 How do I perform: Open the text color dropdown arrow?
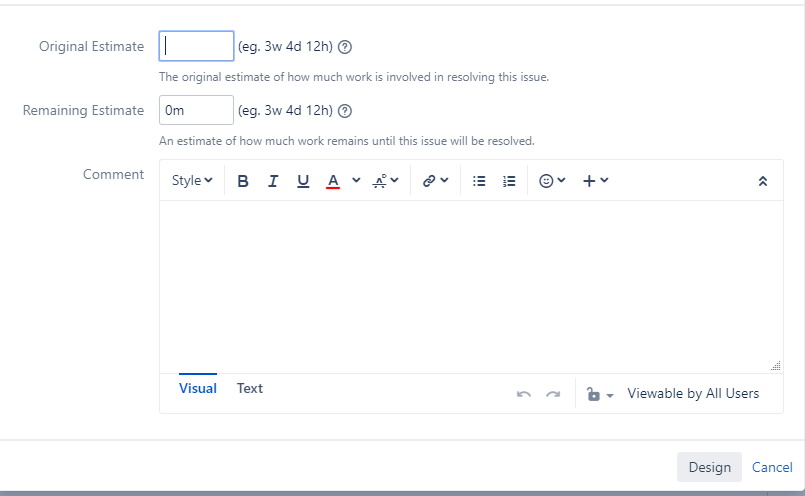point(356,180)
